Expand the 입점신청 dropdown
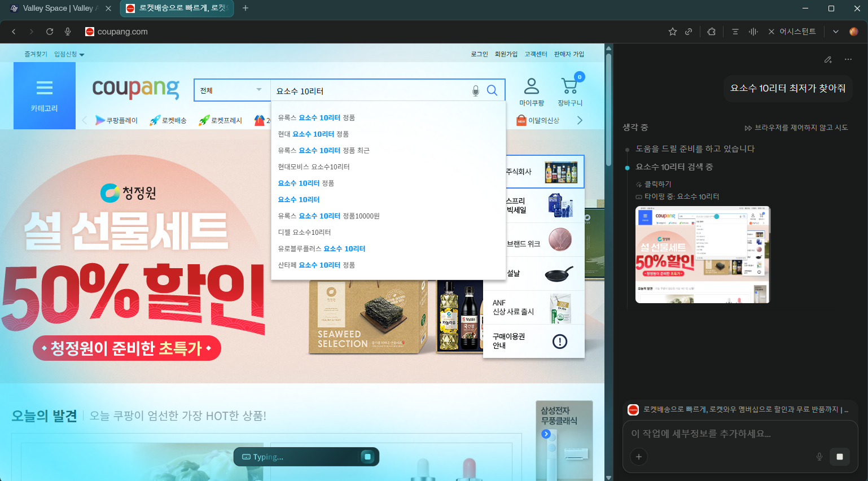 click(69, 54)
